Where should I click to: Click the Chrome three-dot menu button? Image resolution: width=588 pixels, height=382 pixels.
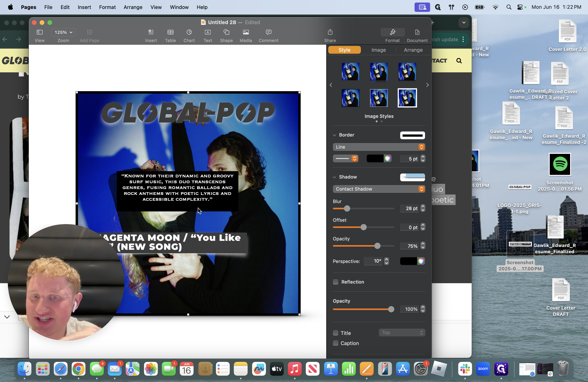pos(463,39)
